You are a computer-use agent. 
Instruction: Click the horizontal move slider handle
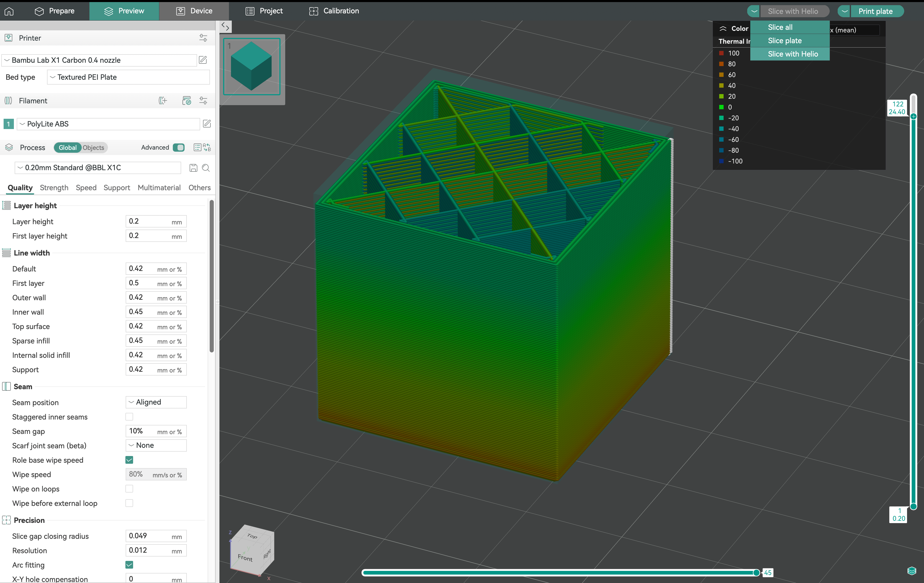(756, 573)
